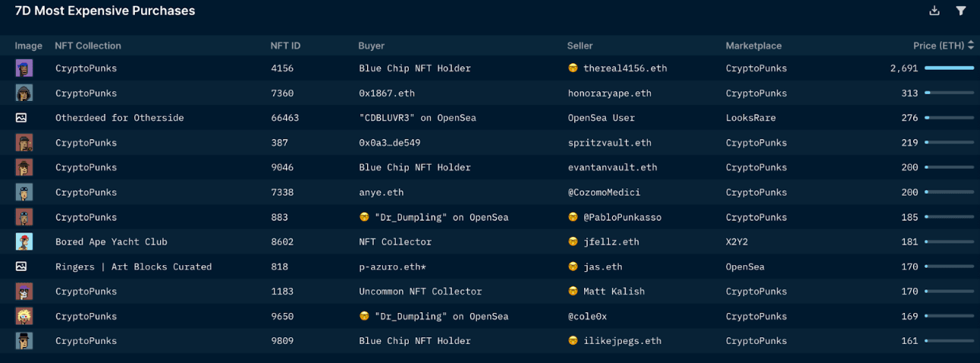
Task: Click the 276 ETH price bar
Action: tap(949, 118)
